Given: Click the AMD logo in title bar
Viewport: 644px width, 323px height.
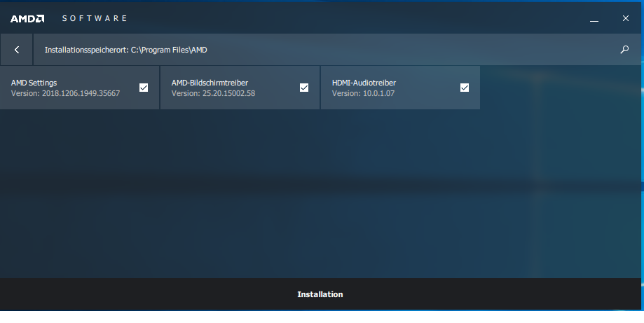Looking at the screenshot, I should point(27,18).
